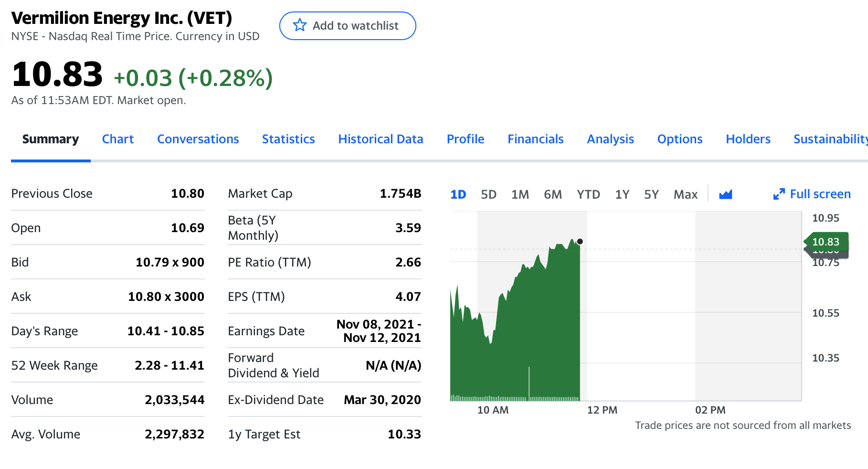The height and width of the screenshot is (469, 868).
Task: Open the chart type icon beside Max
Action: 726,194
